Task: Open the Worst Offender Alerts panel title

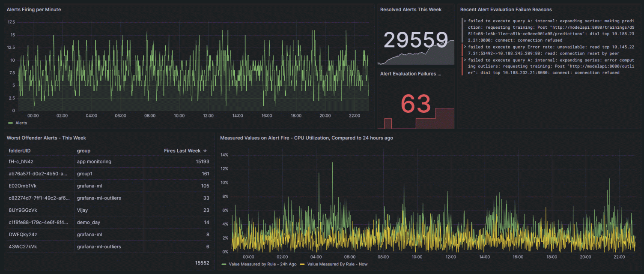Action: pyautogui.click(x=46, y=138)
